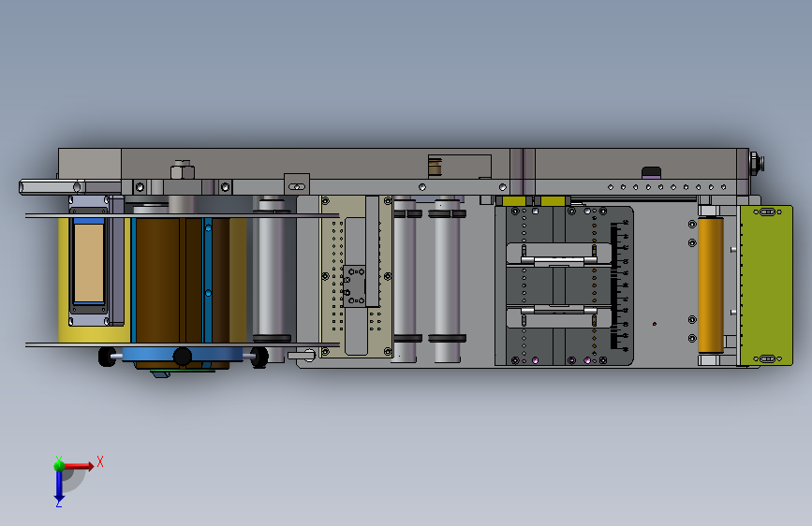Select the black graduated ruler scale
The width and height of the screenshot is (812, 526).
pos(619,286)
